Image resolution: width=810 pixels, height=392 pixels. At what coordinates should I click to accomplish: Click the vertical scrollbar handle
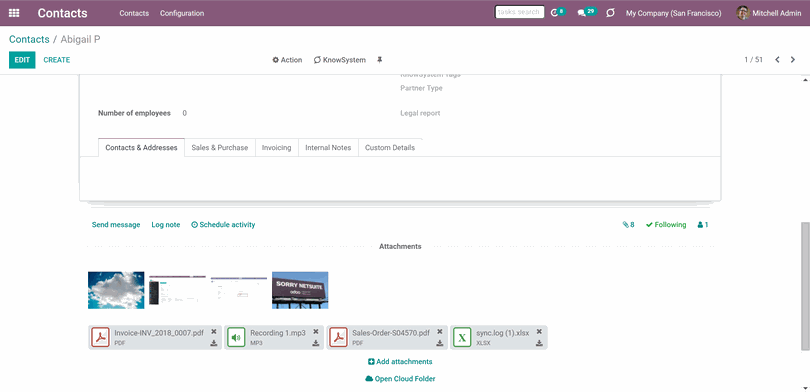(x=805, y=287)
